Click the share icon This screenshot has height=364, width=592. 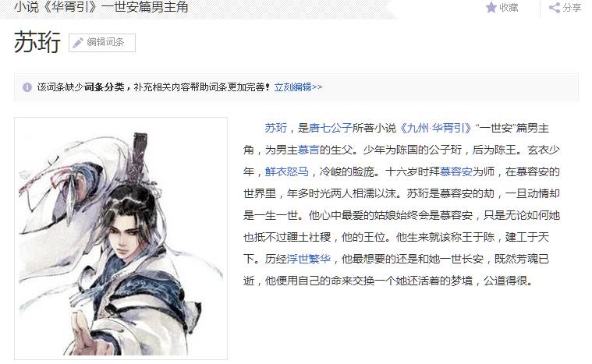pos(555,8)
